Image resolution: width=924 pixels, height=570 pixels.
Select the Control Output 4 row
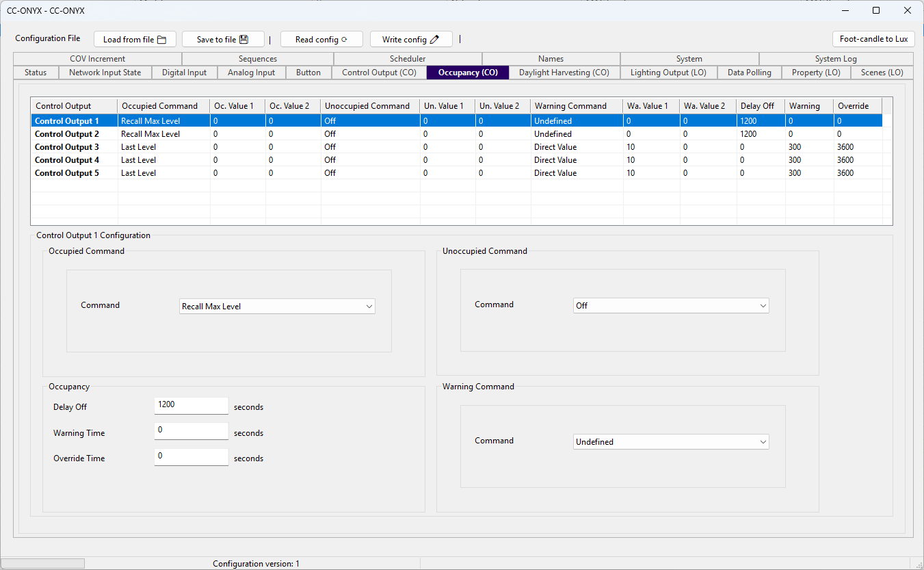coord(457,160)
